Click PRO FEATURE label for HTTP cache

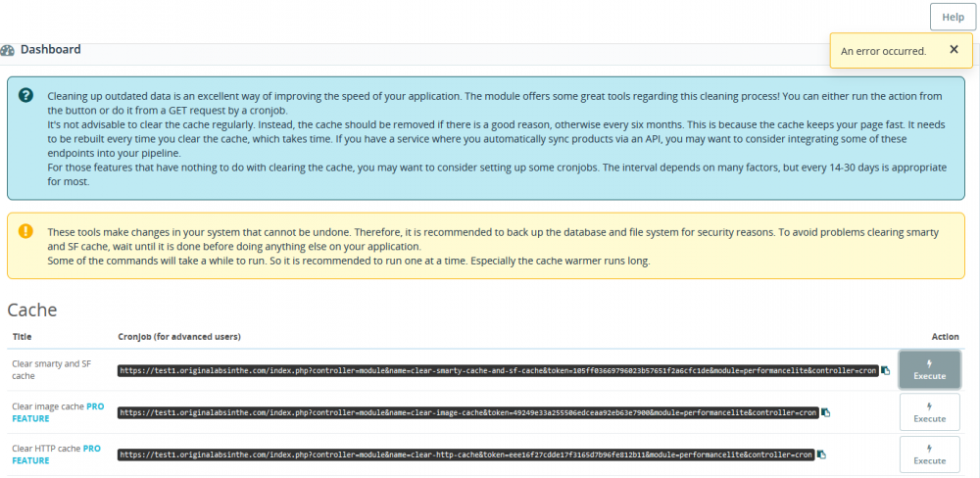pyautogui.click(x=56, y=454)
